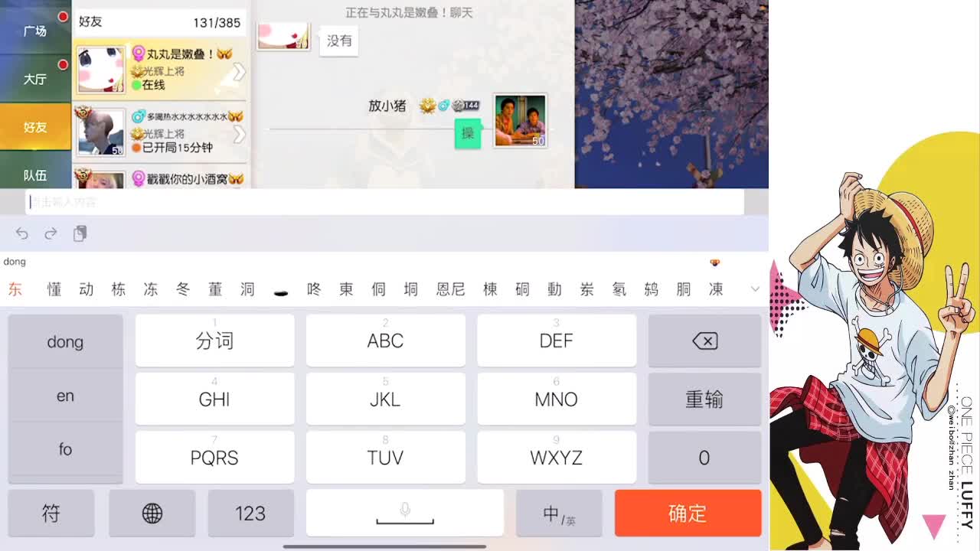Select the 好友 tab

(x=35, y=127)
